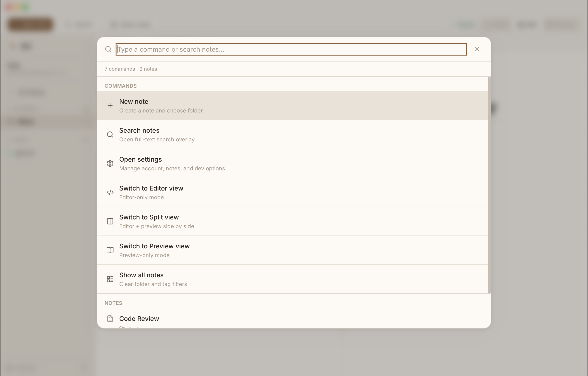Click the split-pane icon beside Switch to Split view
This screenshot has height=376, width=588.
110,221
